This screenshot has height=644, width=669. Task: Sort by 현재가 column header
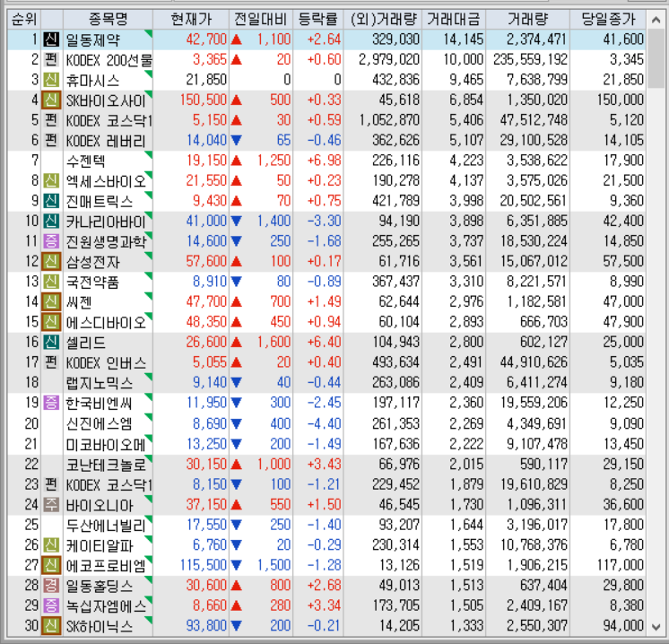tap(191, 19)
